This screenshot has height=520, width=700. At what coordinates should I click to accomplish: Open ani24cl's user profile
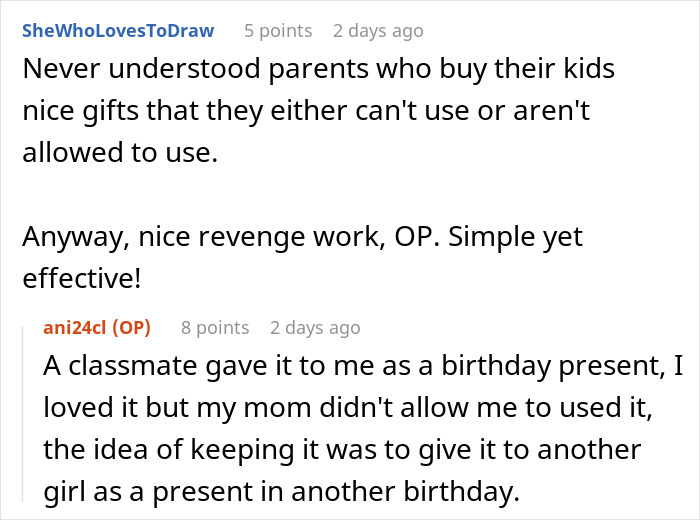tap(76, 327)
